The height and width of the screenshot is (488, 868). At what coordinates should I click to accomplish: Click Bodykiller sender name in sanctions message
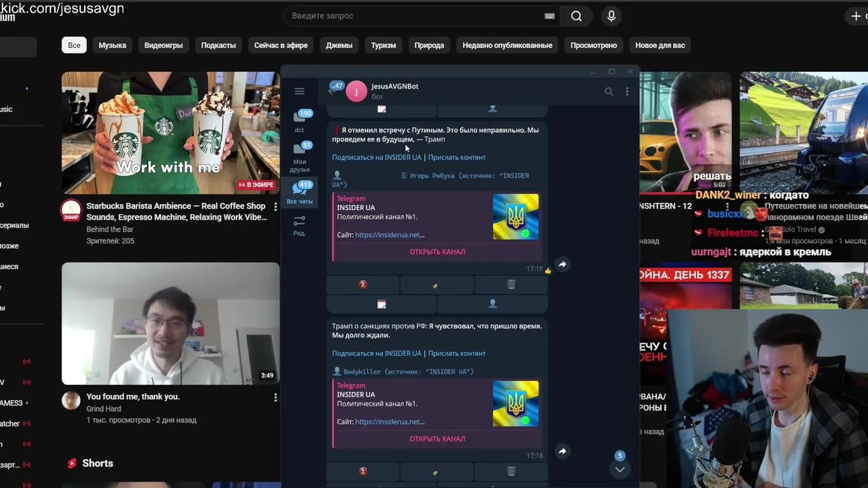point(362,371)
